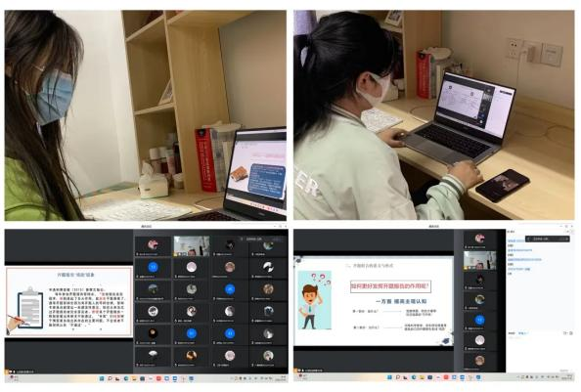Screen dimensions: 581x392
Task: Click search icon in right meeting screenshot taskbar
Action: [x=398, y=377]
